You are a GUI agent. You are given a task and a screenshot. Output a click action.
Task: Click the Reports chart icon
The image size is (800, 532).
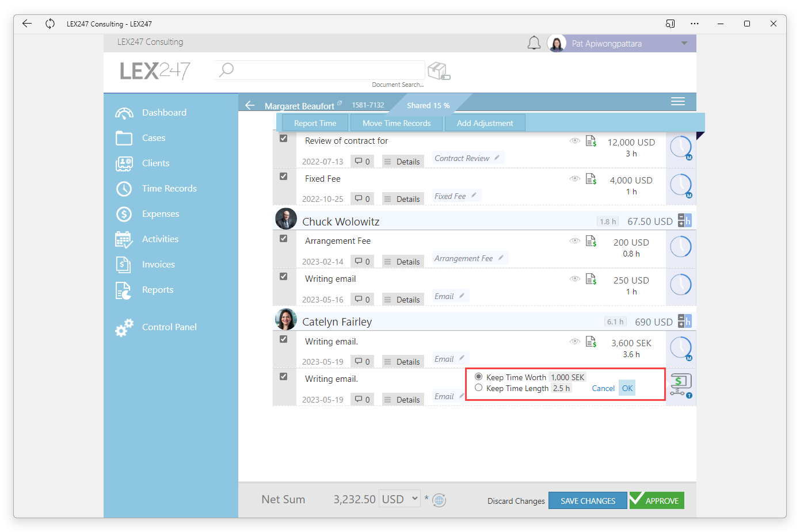[124, 290]
